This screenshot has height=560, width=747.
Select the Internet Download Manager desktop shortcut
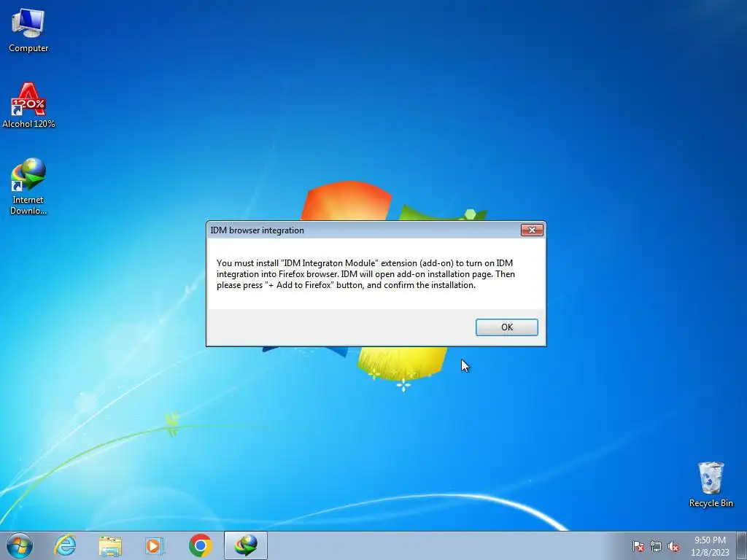(28, 186)
